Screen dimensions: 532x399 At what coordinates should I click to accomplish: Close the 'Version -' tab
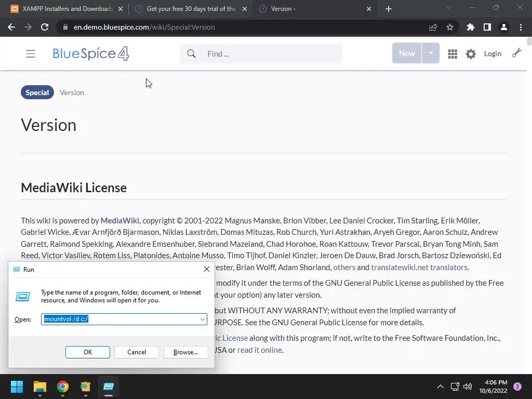click(369, 9)
